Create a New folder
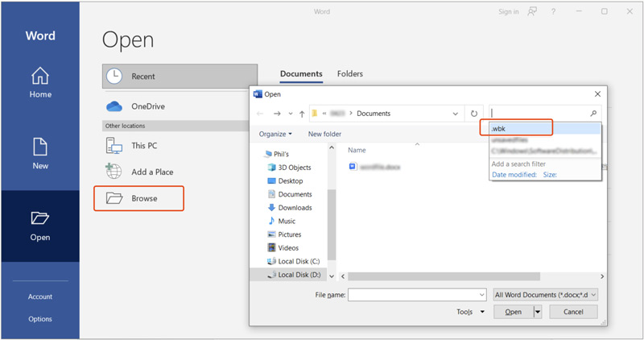This screenshot has height=340, width=644. [324, 134]
